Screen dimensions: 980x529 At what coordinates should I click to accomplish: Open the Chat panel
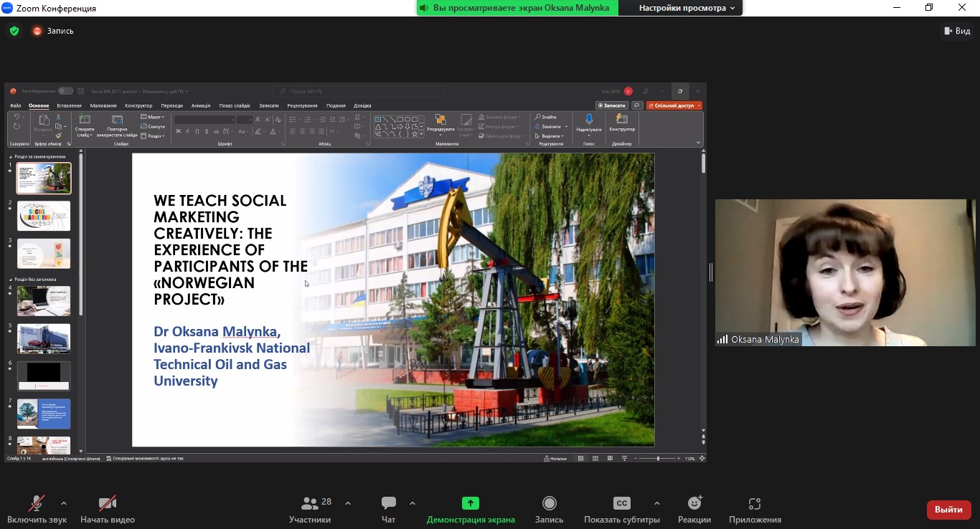tap(388, 509)
